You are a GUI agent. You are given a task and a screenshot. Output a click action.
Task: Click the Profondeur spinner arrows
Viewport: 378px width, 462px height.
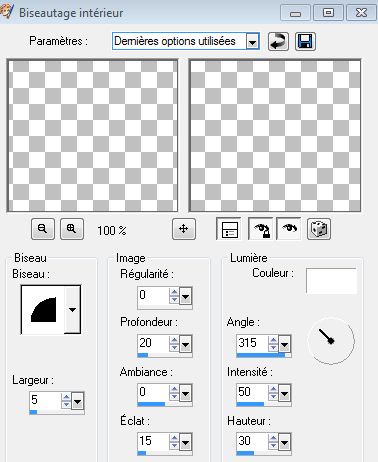pos(174,344)
